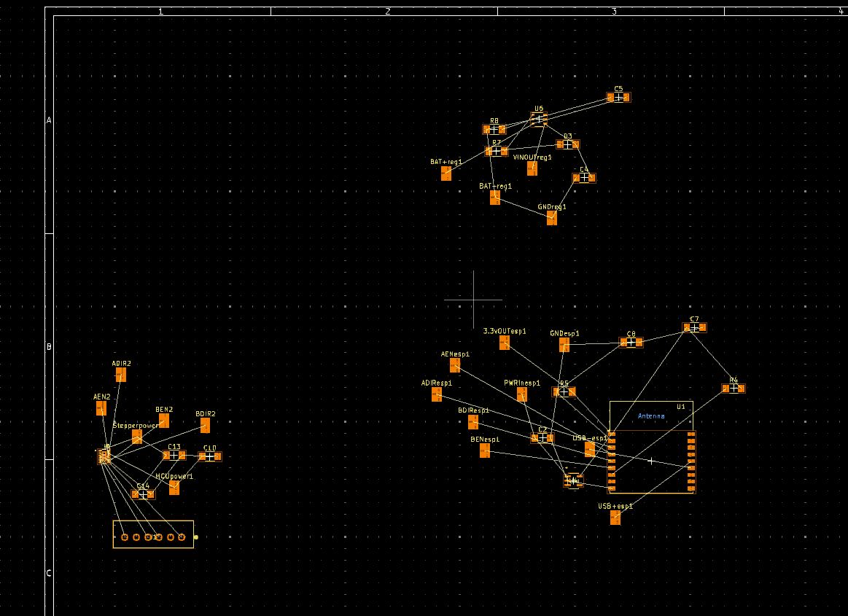Screen dimensions: 848x616
Task: Click the MCUpower1 text label
Action: pos(174,477)
